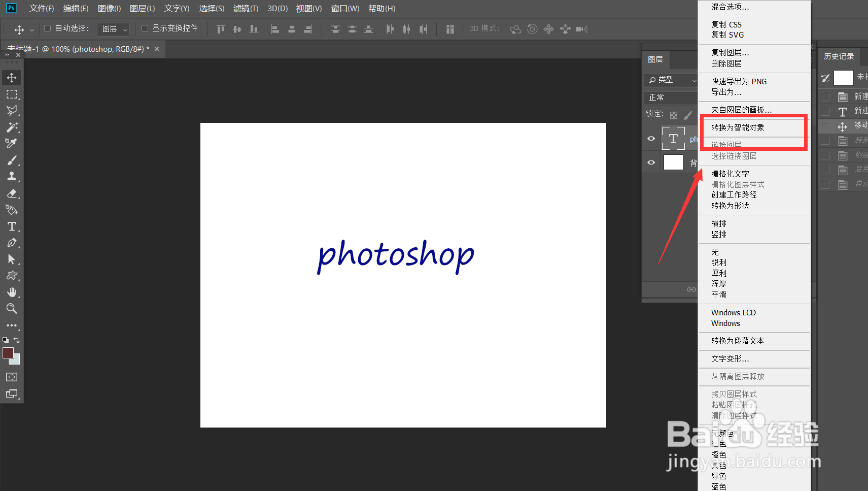Select the Brush tool
The image size is (868, 491).
click(12, 160)
